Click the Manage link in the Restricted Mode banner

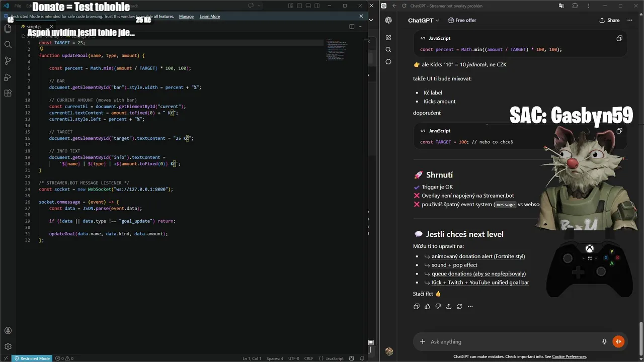[186, 16]
